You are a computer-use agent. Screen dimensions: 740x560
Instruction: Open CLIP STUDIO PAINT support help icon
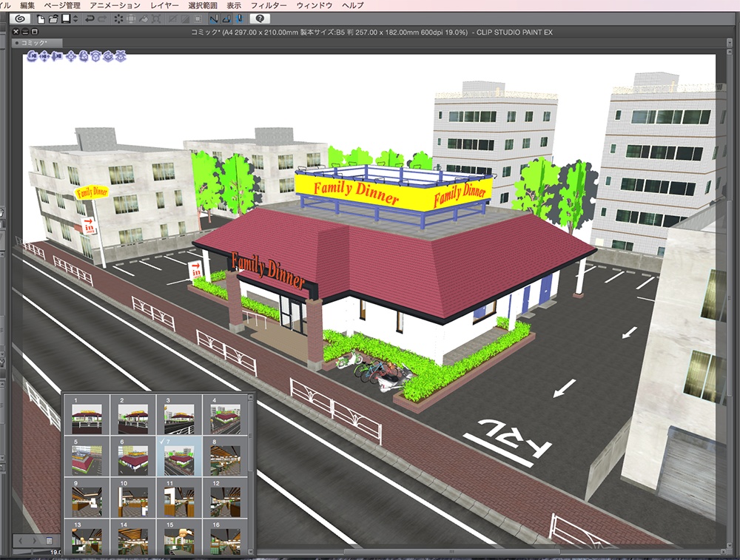[260, 18]
